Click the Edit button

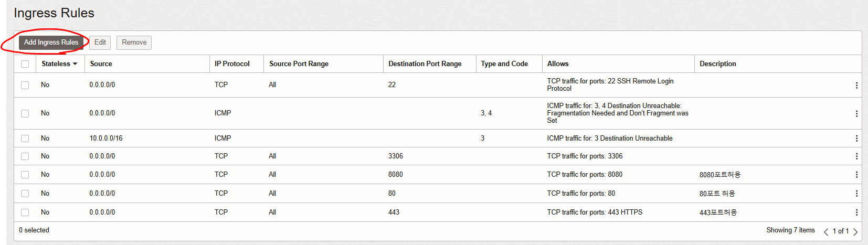click(100, 42)
